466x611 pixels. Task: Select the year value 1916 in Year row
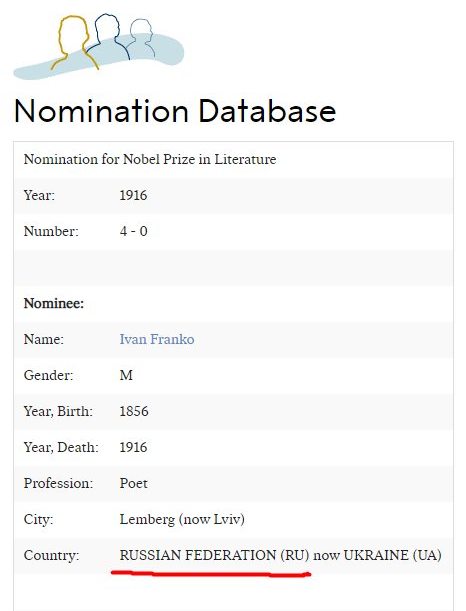tap(133, 195)
